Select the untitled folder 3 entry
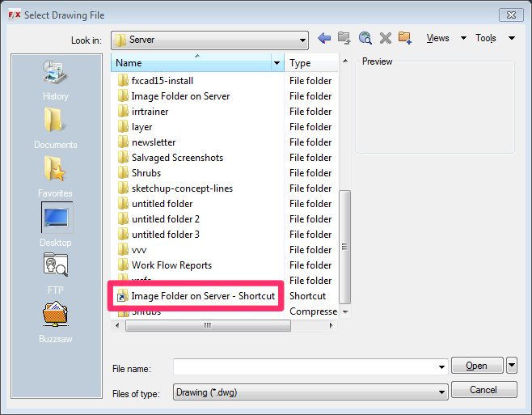The height and width of the screenshot is (415, 532). (158, 235)
